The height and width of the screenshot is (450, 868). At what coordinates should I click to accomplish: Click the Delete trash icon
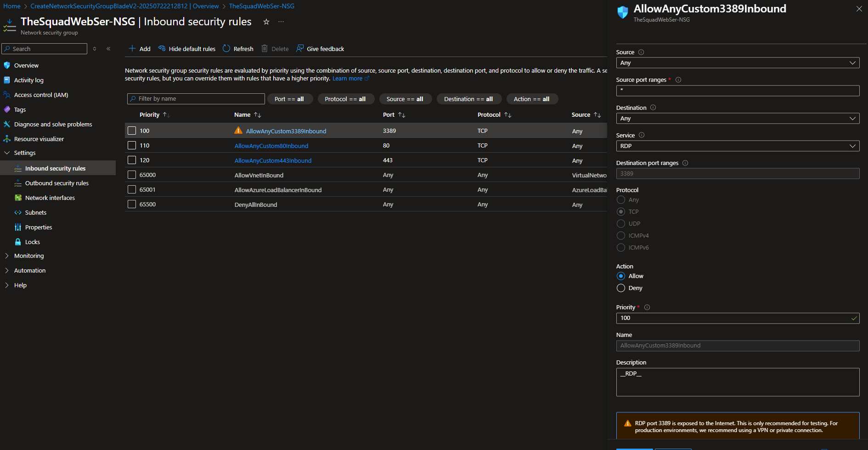click(265, 48)
